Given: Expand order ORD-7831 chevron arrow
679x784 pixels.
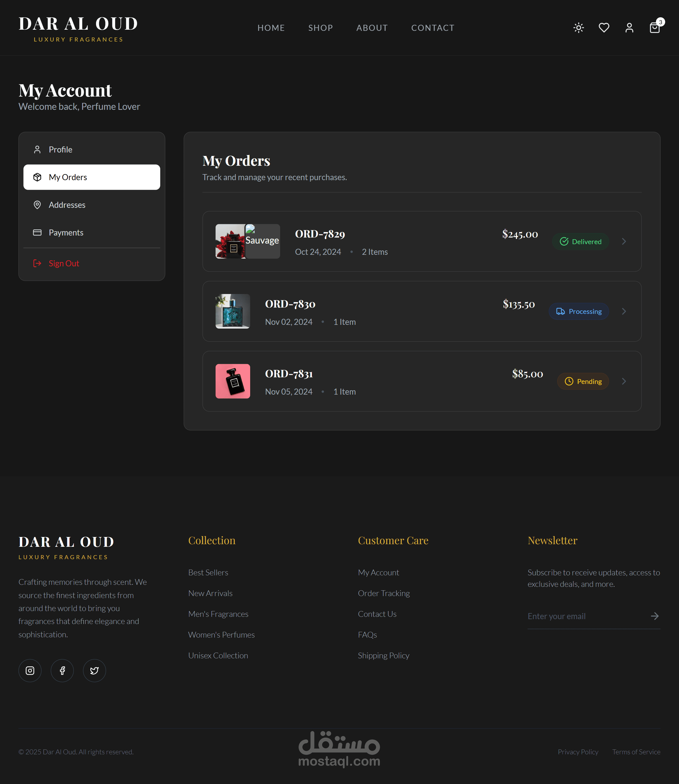Looking at the screenshot, I should coord(624,381).
